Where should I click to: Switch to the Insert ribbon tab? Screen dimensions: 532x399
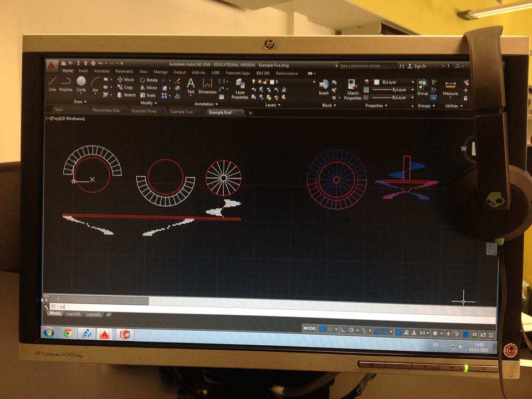pos(83,71)
